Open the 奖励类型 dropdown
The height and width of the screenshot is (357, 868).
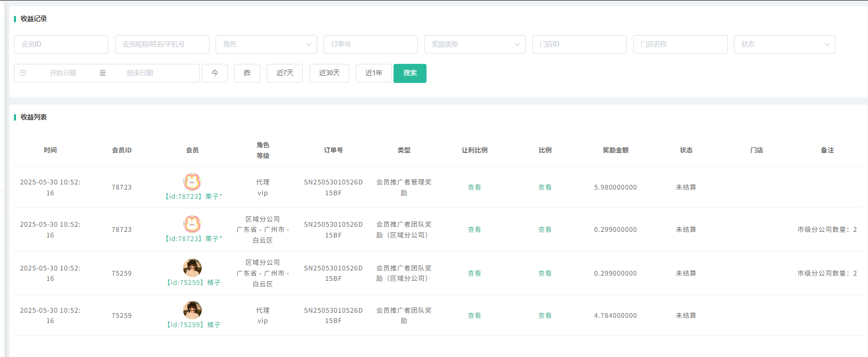click(474, 44)
